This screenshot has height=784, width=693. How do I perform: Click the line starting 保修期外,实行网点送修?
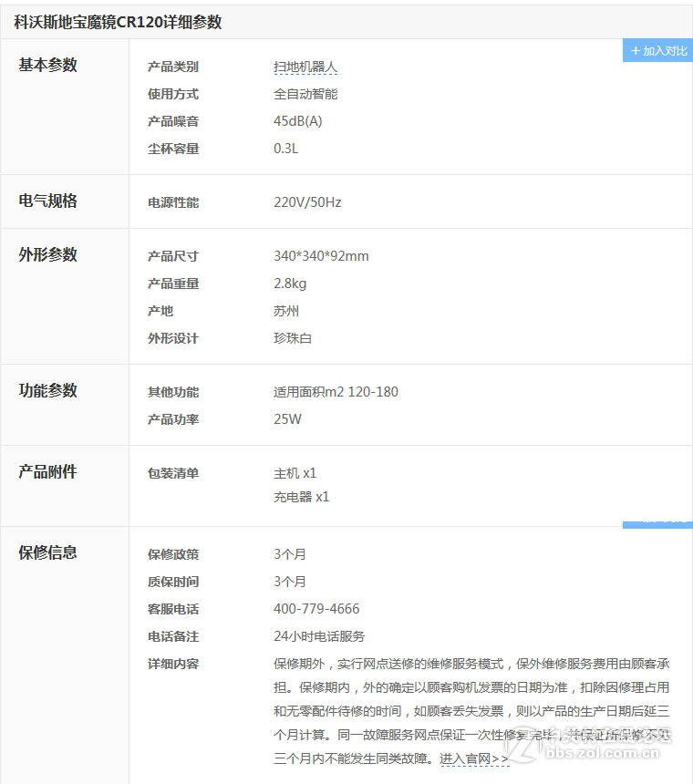pyautogui.click(x=471, y=664)
